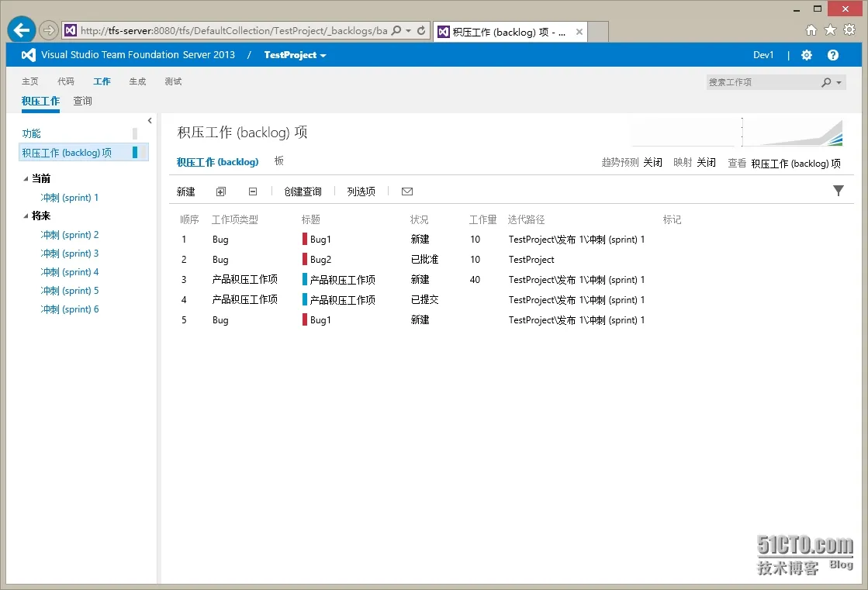
Task: Open the address bar dropdown arrow
Action: point(409,30)
